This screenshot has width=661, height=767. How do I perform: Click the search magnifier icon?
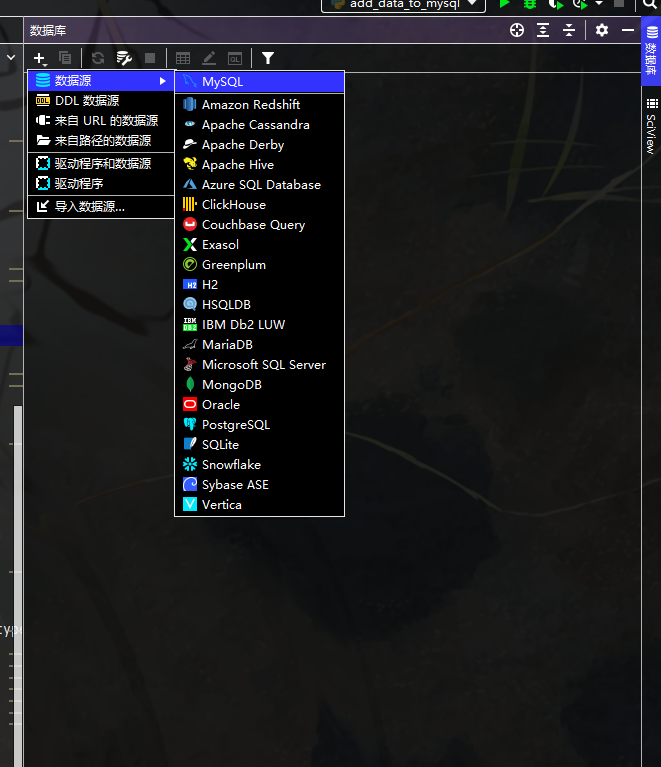(x=650, y=4)
